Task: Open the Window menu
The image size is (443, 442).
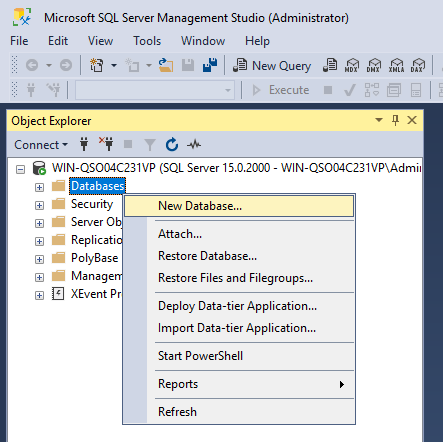Action: pos(203,41)
